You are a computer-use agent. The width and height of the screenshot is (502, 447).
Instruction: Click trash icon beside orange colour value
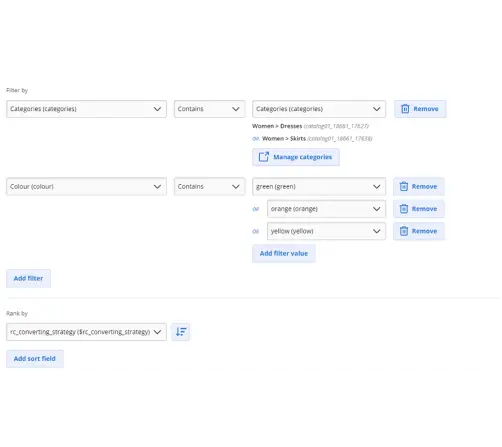tap(404, 209)
